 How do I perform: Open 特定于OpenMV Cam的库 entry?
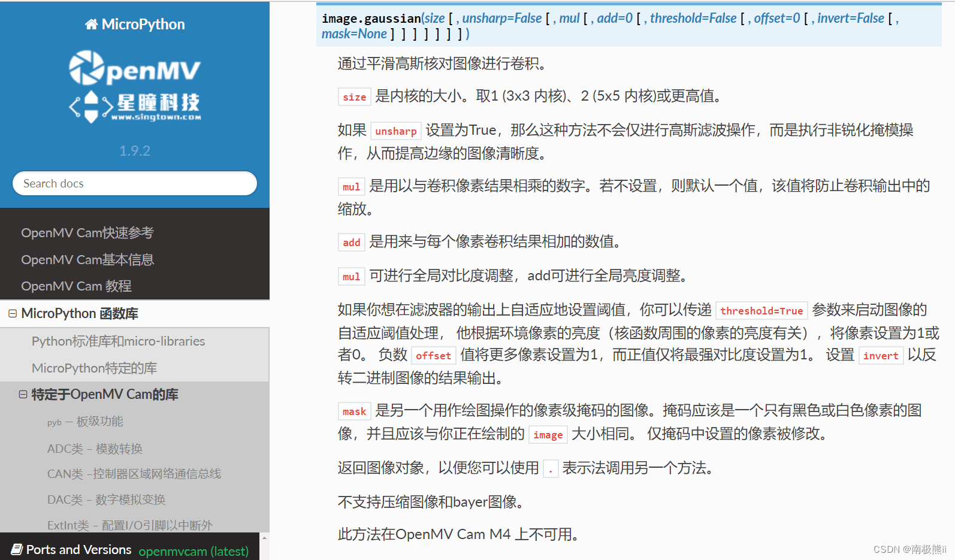click(105, 394)
